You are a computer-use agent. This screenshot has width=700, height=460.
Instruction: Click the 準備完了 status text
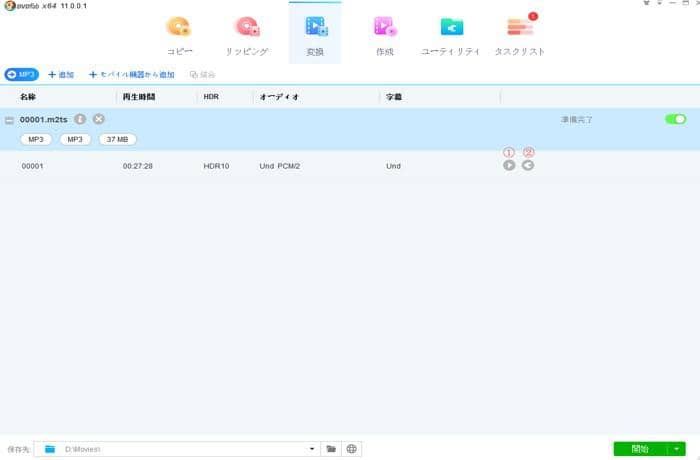pos(576,120)
